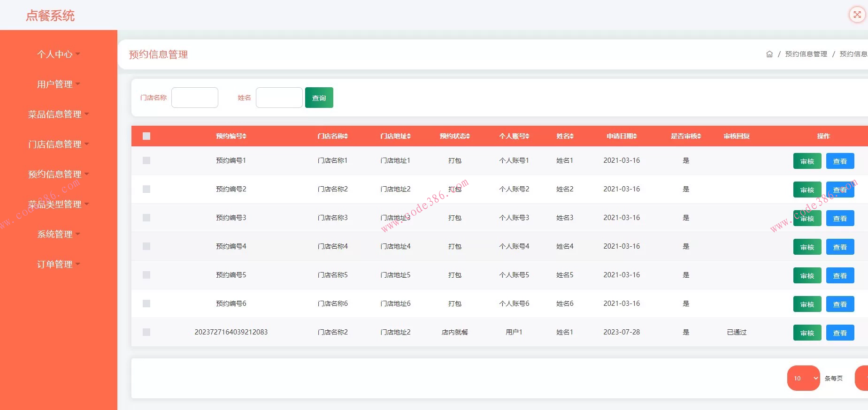Sort by 预约编号 column header arrows
The image size is (868, 410).
(245, 137)
